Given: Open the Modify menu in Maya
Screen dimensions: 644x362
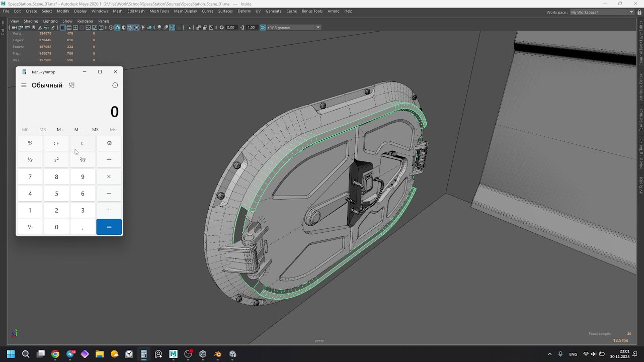Looking at the screenshot, I should (63, 11).
